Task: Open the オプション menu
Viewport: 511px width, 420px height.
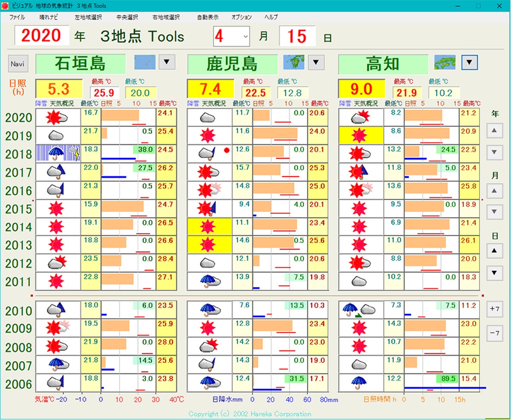Action: (241, 17)
